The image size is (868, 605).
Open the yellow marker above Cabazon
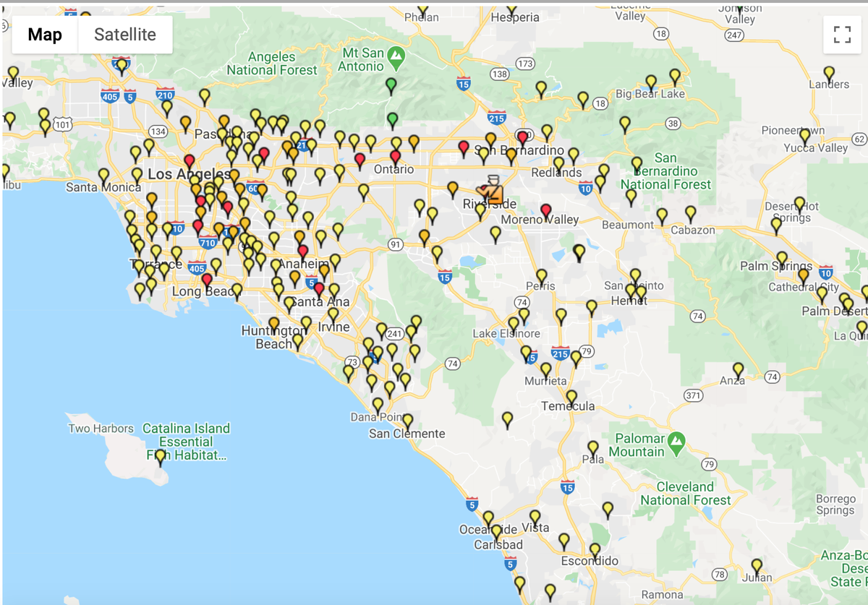pos(691,215)
